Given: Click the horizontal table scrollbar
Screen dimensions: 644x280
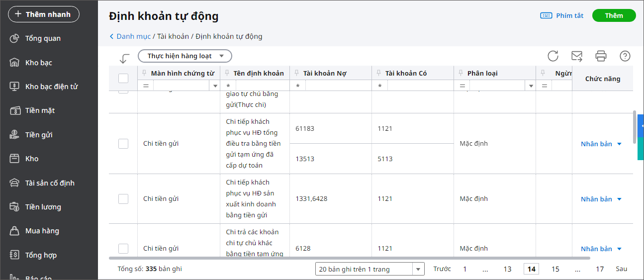Looking at the screenshot, I should (x=349, y=258).
